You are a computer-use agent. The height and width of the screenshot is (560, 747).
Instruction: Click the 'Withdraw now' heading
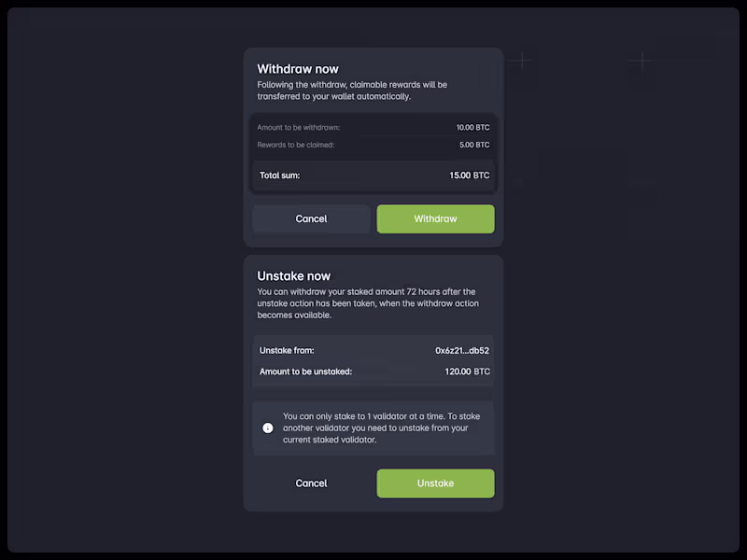pyautogui.click(x=298, y=69)
